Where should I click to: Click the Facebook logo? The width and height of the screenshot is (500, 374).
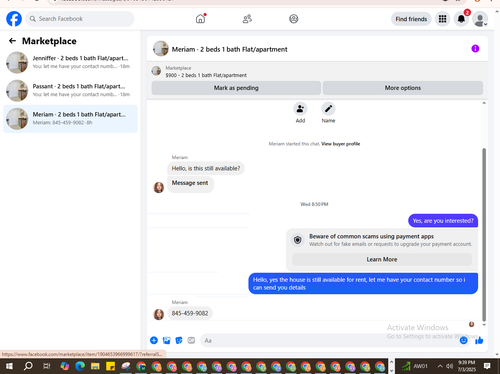click(14, 19)
